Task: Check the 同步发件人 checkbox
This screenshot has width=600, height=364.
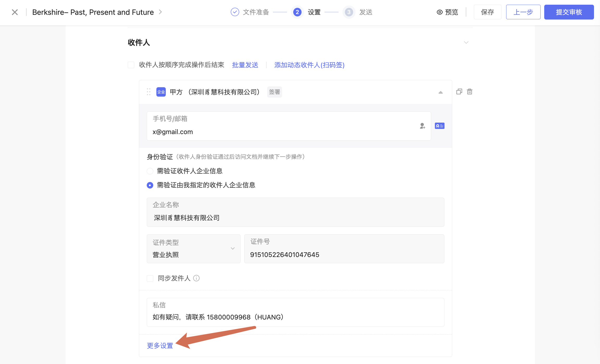Action: [x=150, y=278]
